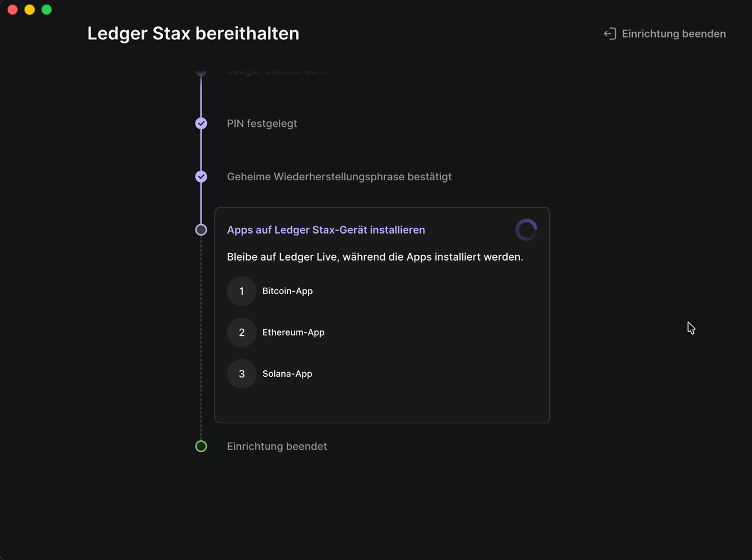Click the green circle for Einrichtung beendet

tap(201, 446)
